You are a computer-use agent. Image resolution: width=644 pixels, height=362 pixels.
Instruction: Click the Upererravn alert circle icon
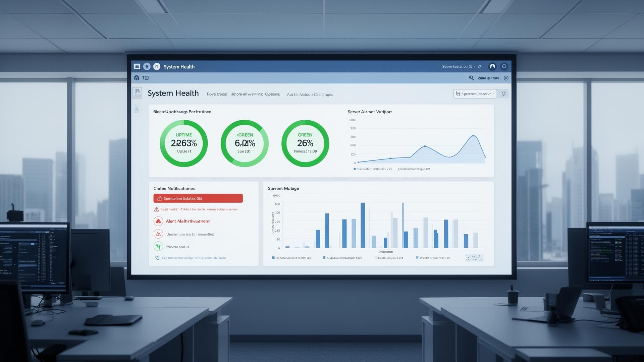(x=158, y=234)
